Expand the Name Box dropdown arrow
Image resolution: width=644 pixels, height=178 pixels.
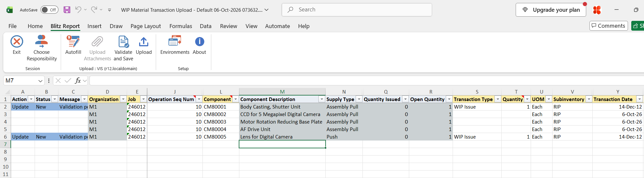(x=40, y=81)
